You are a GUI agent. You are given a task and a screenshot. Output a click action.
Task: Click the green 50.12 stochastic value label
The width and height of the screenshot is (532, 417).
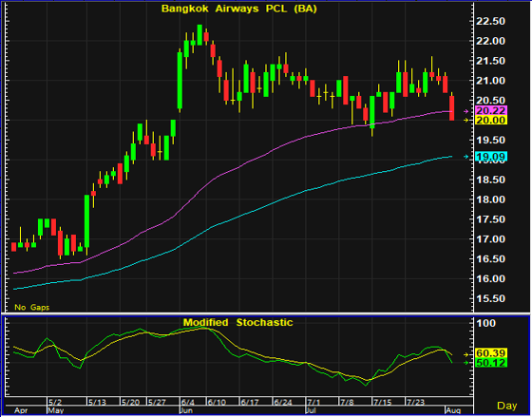click(x=492, y=363)
